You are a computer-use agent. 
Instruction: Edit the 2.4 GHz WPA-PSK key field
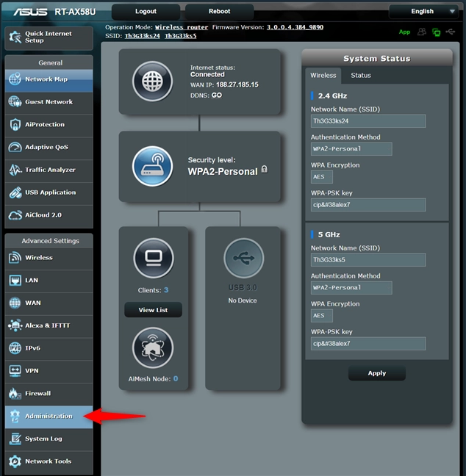coord(368,205)
